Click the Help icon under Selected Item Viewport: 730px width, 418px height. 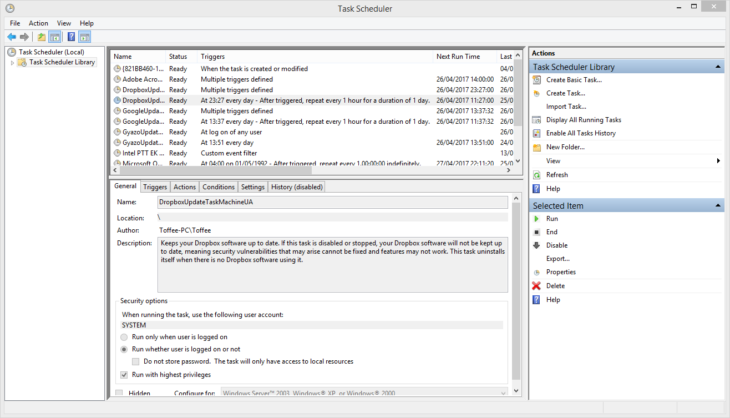point(536,300)
